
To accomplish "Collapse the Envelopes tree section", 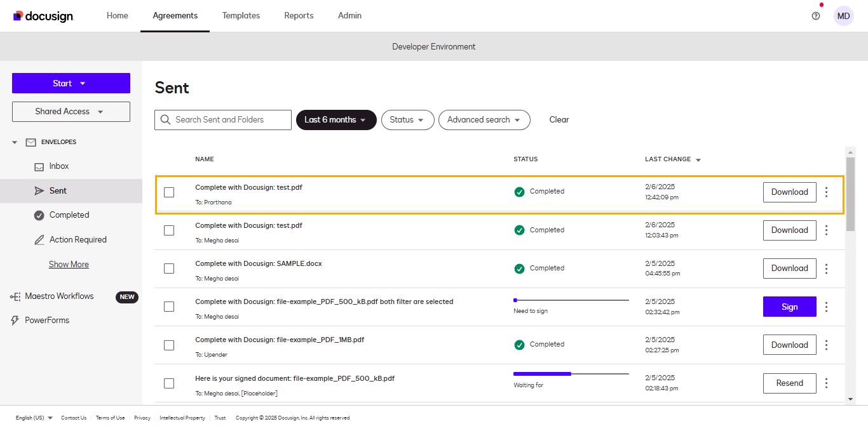I will tap(15, 143).
